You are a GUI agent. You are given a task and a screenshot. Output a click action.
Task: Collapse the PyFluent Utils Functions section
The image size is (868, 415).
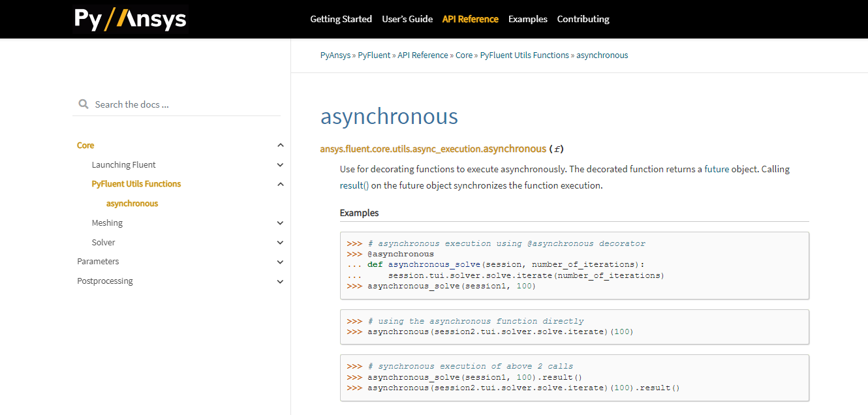tap(280, 184)
